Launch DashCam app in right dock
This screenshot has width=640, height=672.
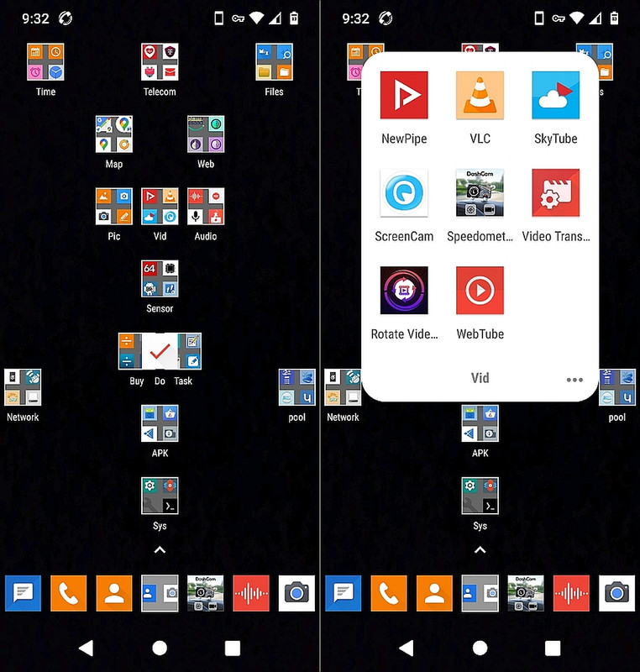[526, 594]
